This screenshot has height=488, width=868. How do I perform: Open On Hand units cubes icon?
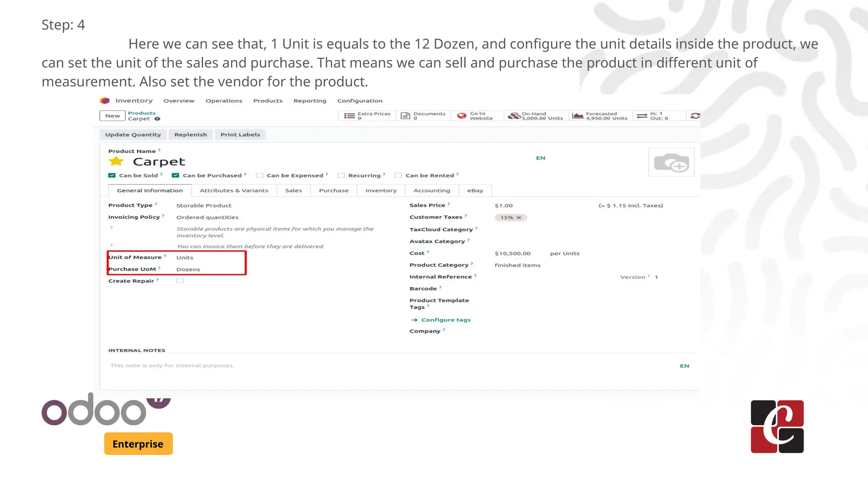coord(514,116)
